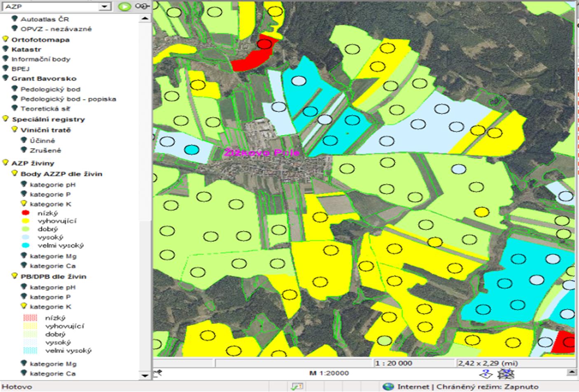Toggle the Pedologický bod - popiska bulb

coord(14,98)
